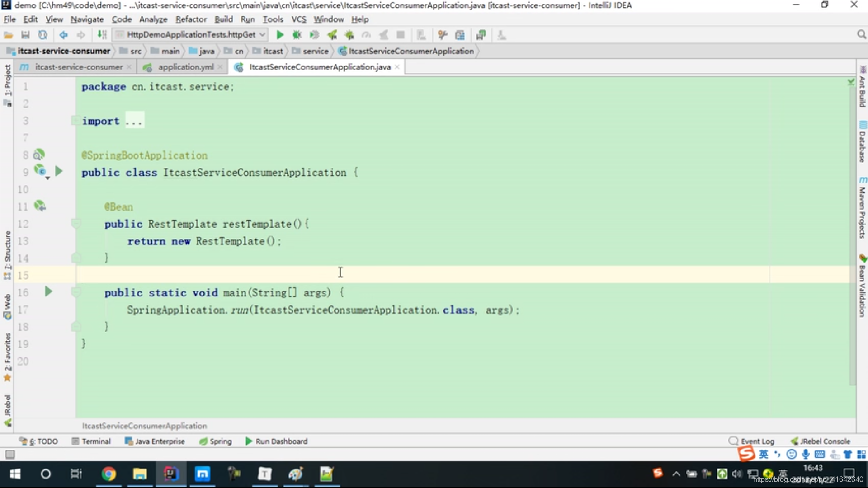Click fold end marker on line 18

coord(76,326)
